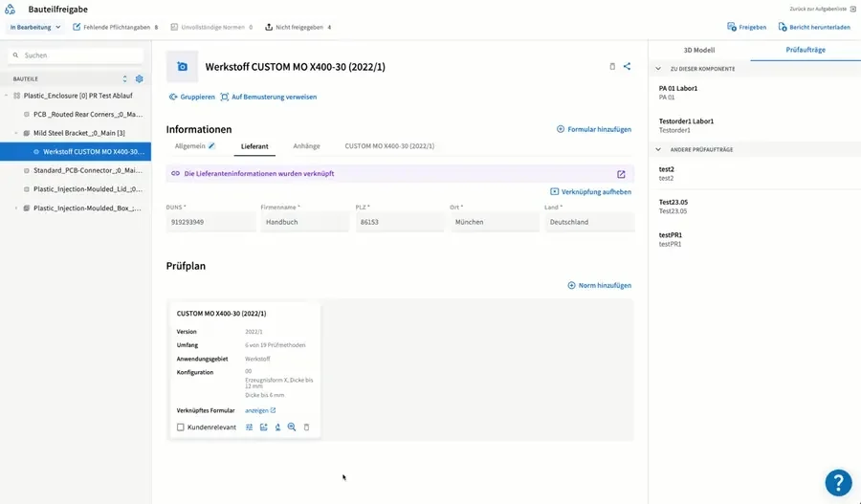Screen dimensions: 861x504
Task: Click the Norm hinzufügen link
Action: (x=599, y=286)
